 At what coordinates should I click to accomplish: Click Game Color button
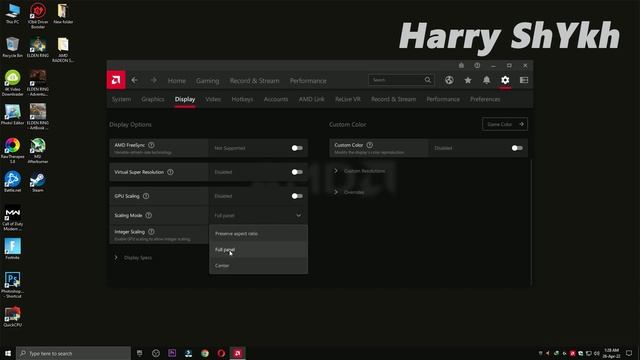[505, 124]
